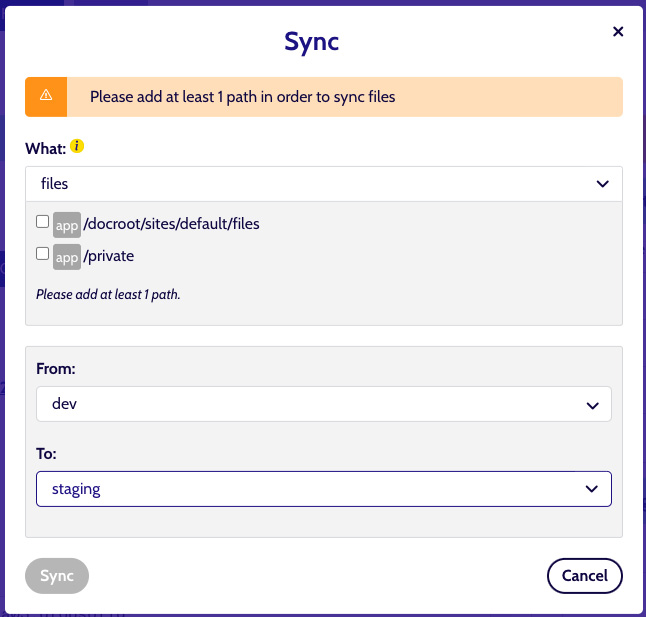
Task: Open the To dropdown set to staging
Action: coord(324,489)
